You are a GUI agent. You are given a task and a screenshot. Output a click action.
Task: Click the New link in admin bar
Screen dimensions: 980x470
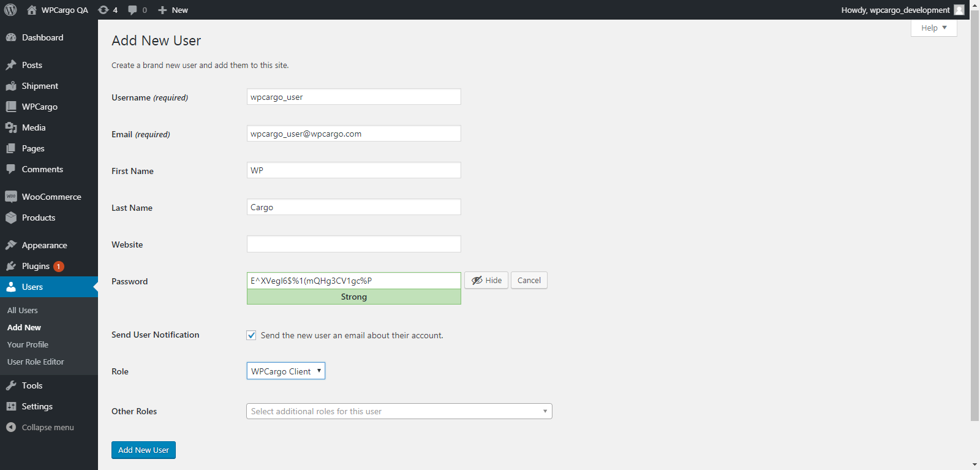[179, 10]
